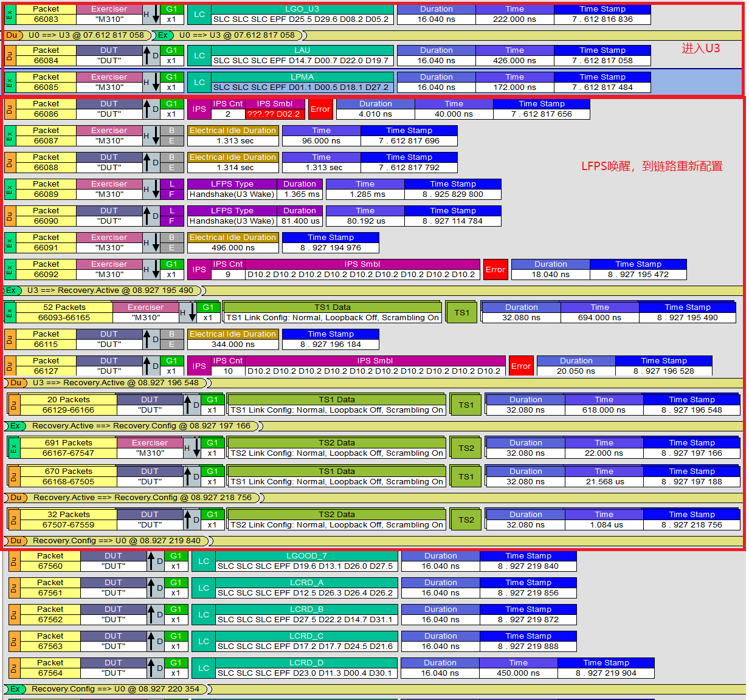Click the TS2 block of packets 67507-67559
Viewport: 749px width, 700px height.
466,520
